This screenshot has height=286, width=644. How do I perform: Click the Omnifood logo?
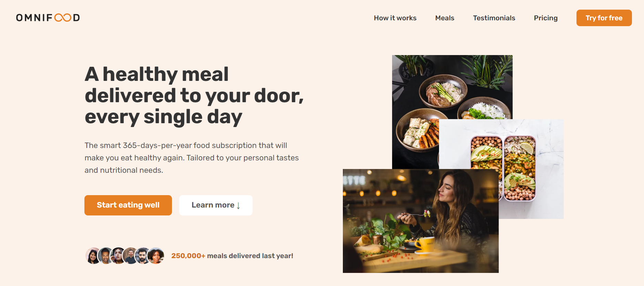coord(48,18)
